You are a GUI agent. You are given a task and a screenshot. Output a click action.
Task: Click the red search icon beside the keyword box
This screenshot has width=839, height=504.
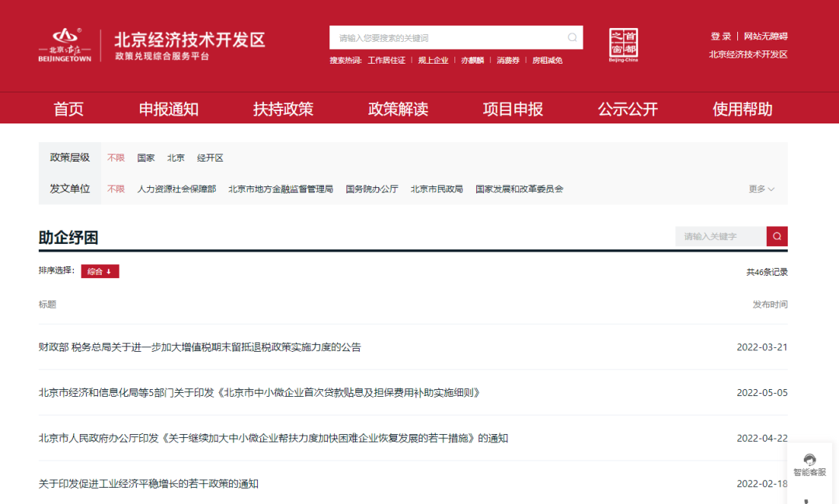777,236
